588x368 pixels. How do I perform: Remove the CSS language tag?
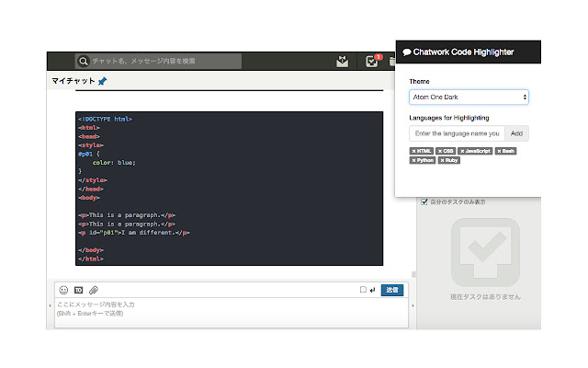(x=446, y=151)
